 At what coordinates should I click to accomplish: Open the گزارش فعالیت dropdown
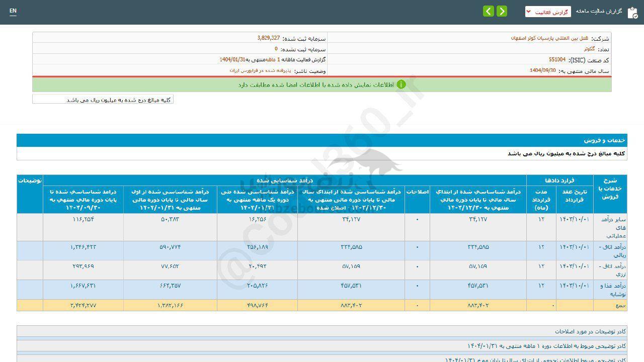pos(548,12)
